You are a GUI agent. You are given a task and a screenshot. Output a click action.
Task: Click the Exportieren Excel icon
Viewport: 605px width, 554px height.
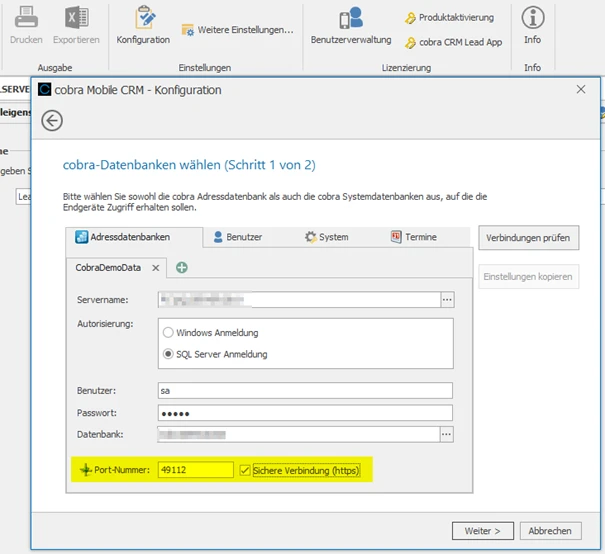coord(76,17)
